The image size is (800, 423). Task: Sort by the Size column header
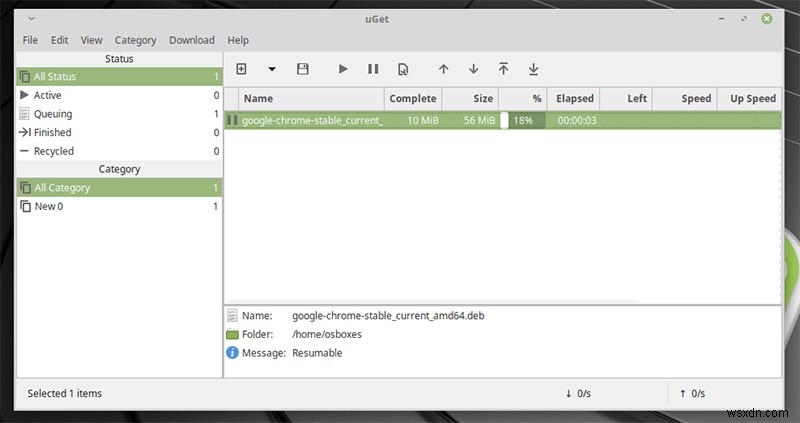click(x=470, y=98)
